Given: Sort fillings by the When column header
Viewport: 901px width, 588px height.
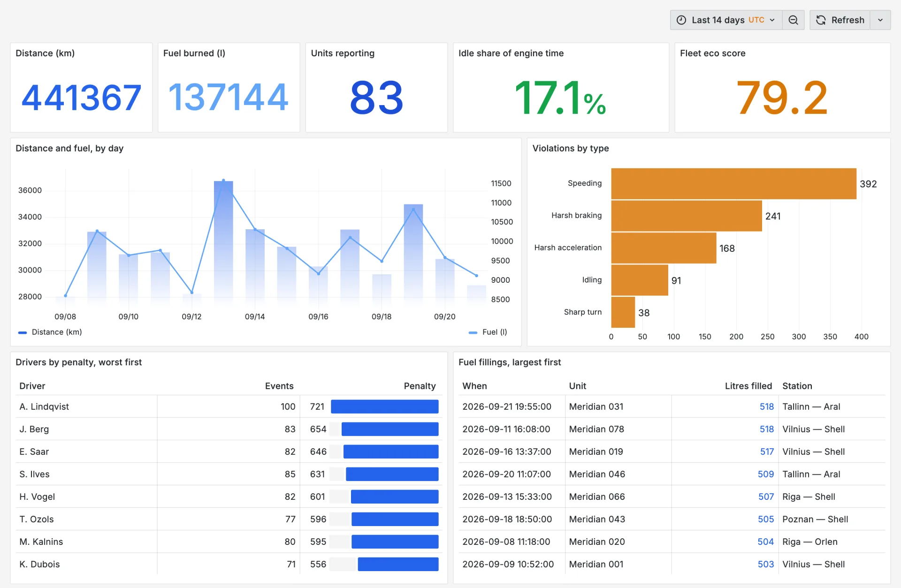Looking at the screenshot, I should point(474,386).
